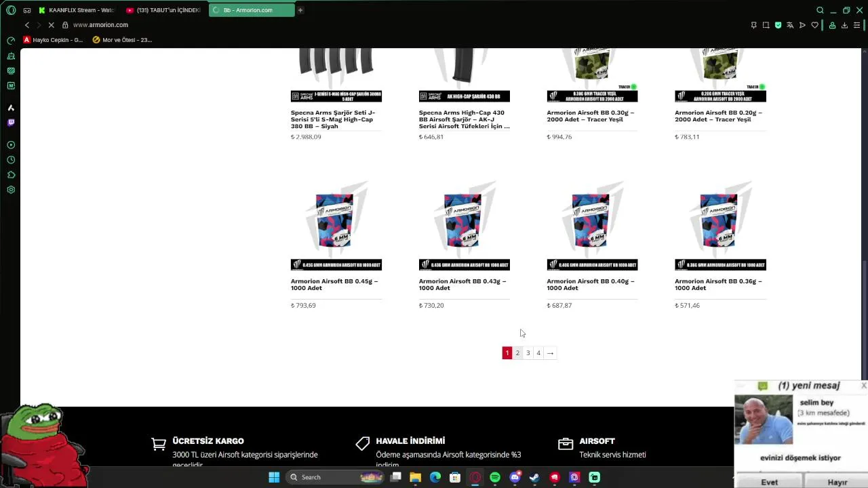Switch to KAANFLIX Stream tab
Viewport: 868px width, 488px height.
(x=76, y=10)
